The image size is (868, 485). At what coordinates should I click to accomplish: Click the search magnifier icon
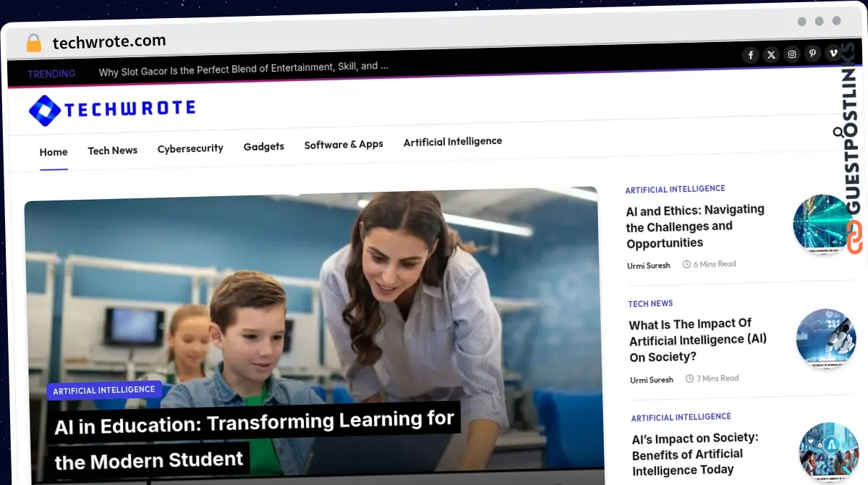tap(838, 132)
